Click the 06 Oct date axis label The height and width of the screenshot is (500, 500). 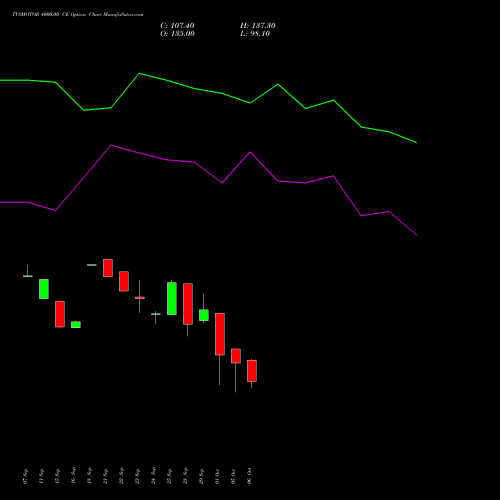point(250,476)
